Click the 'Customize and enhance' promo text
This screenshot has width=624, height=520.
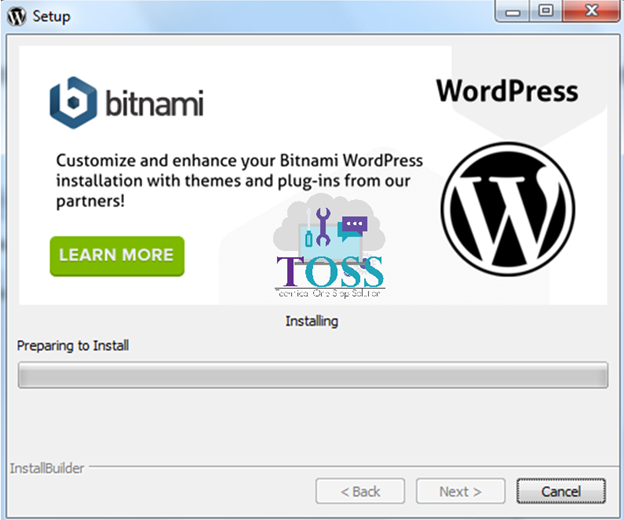(239, 181)
